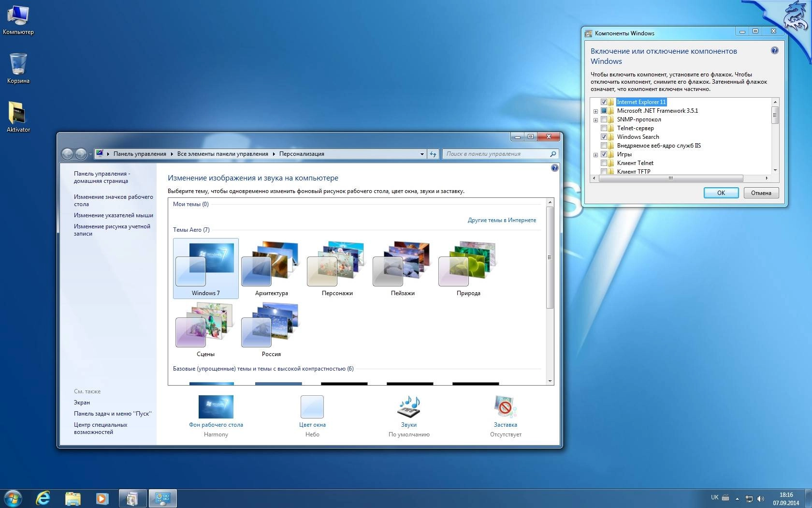Open Панель задач и меню "Пуск" link
The height and width of the screenshot is (508, 812).
pos(113,414)
